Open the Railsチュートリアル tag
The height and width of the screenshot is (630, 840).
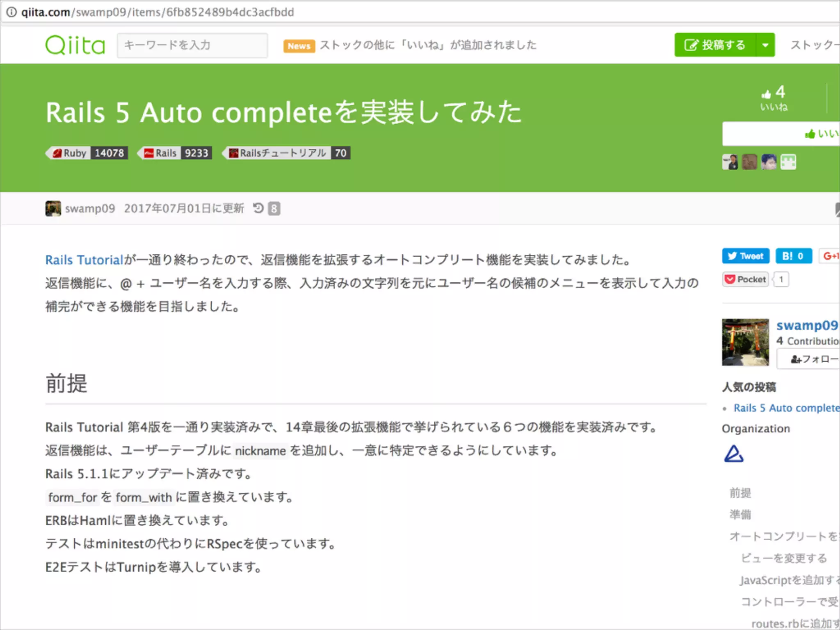pos(283,153)
